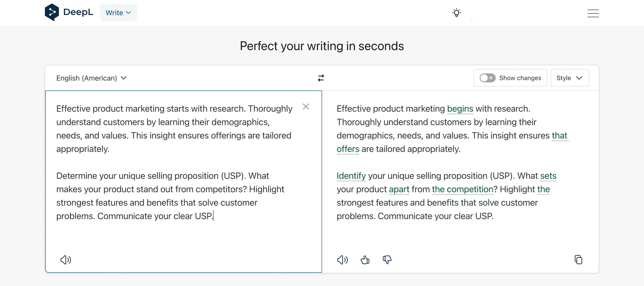This screenshot has height=286, width=644.
Task: Rate the improved text with thumbs up
Action: coord(365,260)
